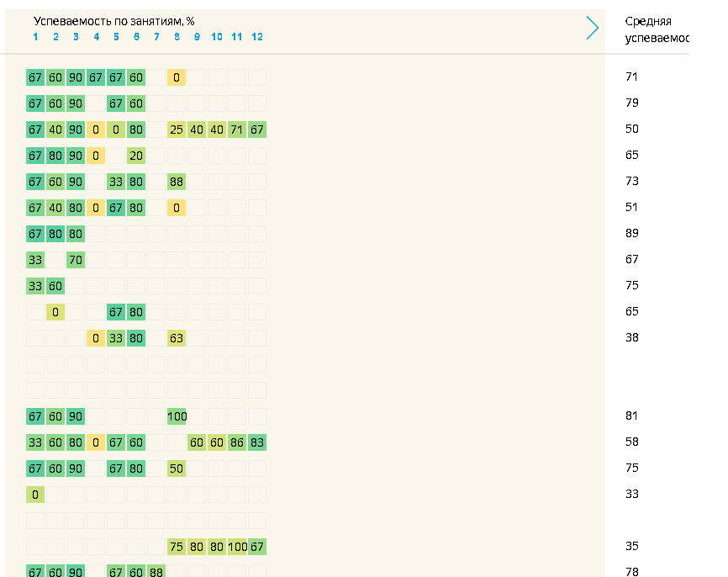Click the 33 cell in row averaging 67
This screenshot has width=728, height=577.
35,260
